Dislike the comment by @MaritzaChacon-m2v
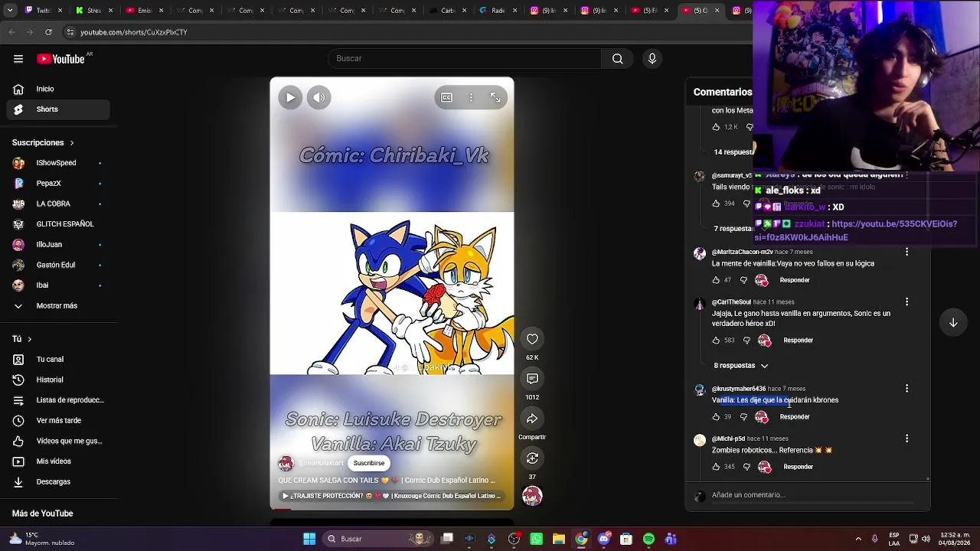 (743, 280)
